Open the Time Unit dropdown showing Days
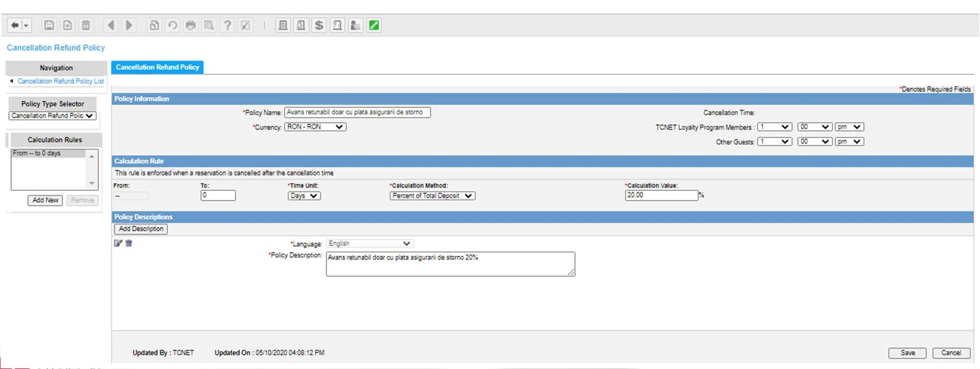This screenshot has height=369, width=980. [x=304, y=196]
